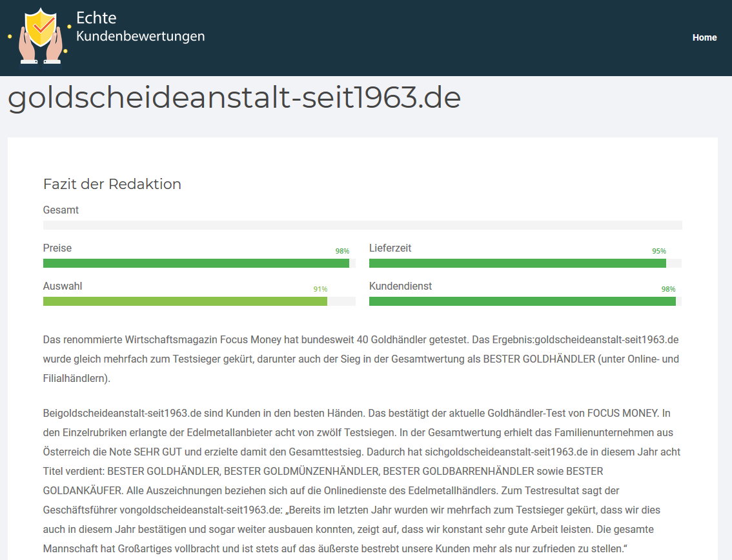Click the line starting 'Geschäftsführer vongoldscheideanstalt-seit1963.de'

(x=352, y=510)
